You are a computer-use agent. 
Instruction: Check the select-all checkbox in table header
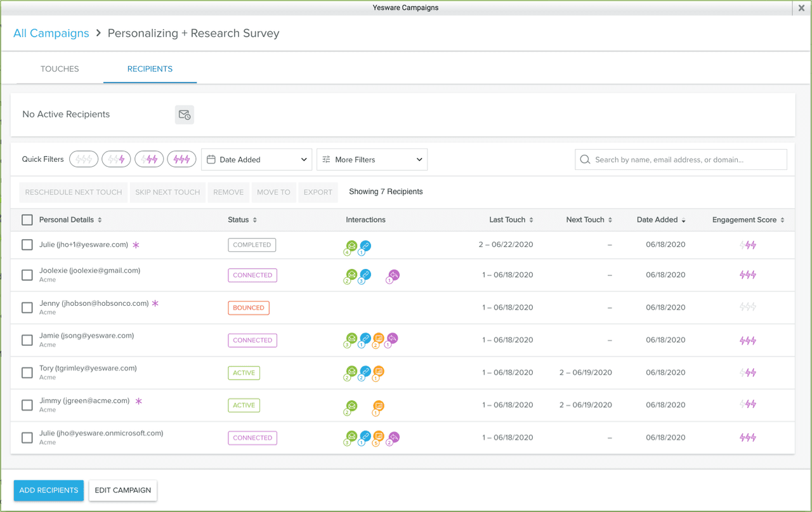click(x=27, y=220)
